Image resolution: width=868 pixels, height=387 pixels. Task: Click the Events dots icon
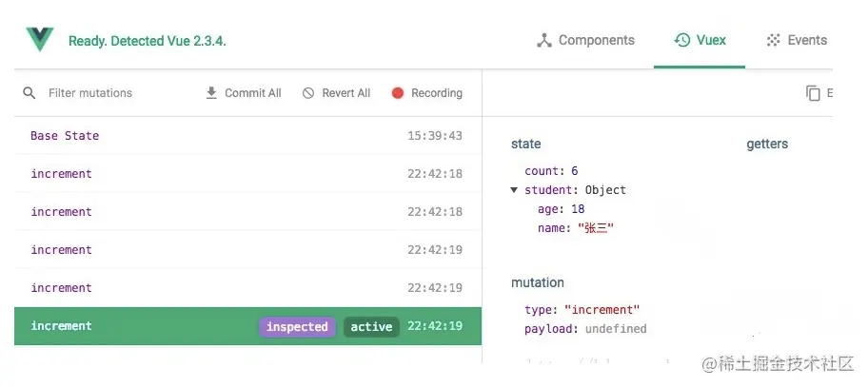tap(774, 41)
